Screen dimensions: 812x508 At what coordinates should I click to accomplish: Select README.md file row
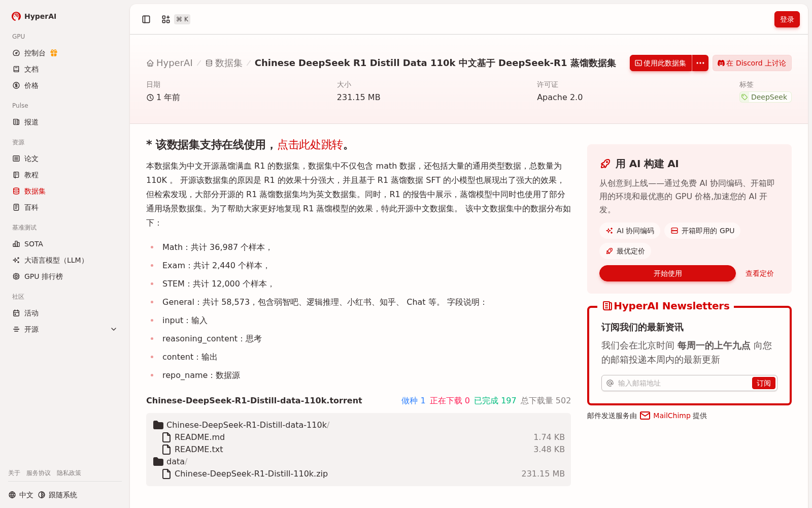coord(358,437)
